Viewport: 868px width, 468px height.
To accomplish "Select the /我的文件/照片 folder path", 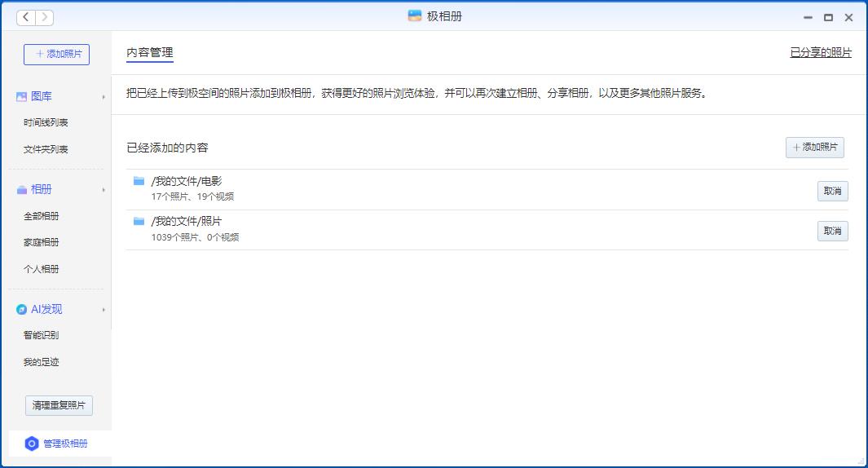I will point(187,222).
